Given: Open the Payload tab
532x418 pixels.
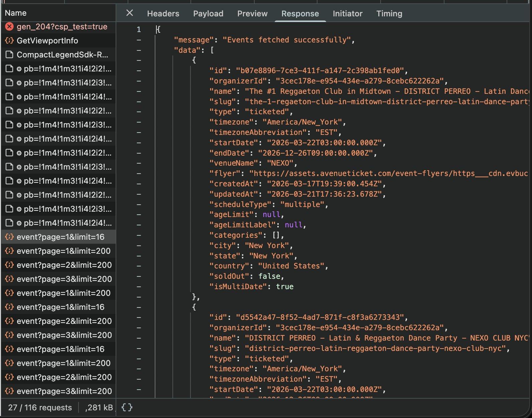Looking at the screenshot, I should [x=208, y=14].
